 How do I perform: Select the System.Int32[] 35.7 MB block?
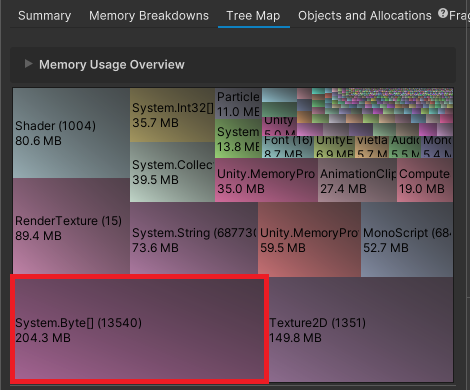click(172, 115)
